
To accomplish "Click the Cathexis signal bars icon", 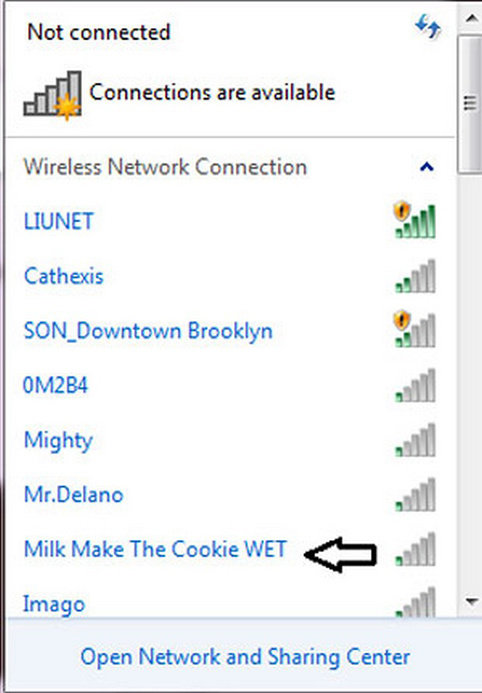I will click(x=415, y=276).
